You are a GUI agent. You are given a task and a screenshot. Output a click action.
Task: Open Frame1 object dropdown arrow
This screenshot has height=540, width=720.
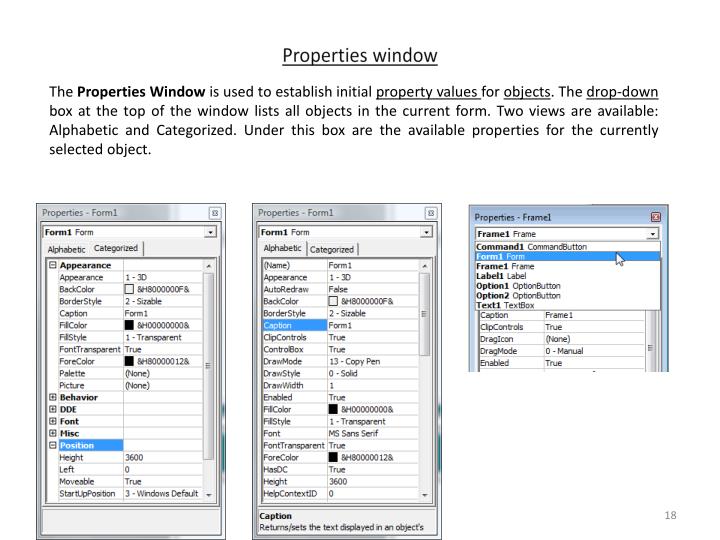[x=652, y=234]
